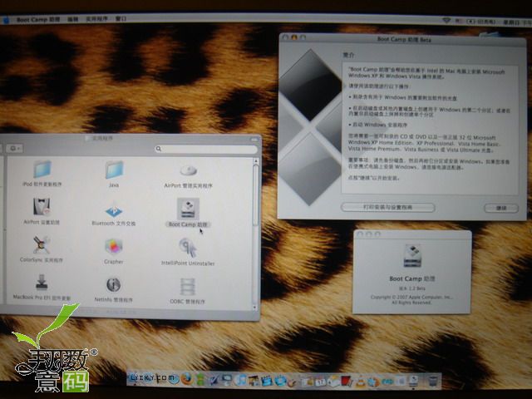Open Bluetooth 文件交换
This screenshot has width=532, height=399.
click(x=114, y=209)
